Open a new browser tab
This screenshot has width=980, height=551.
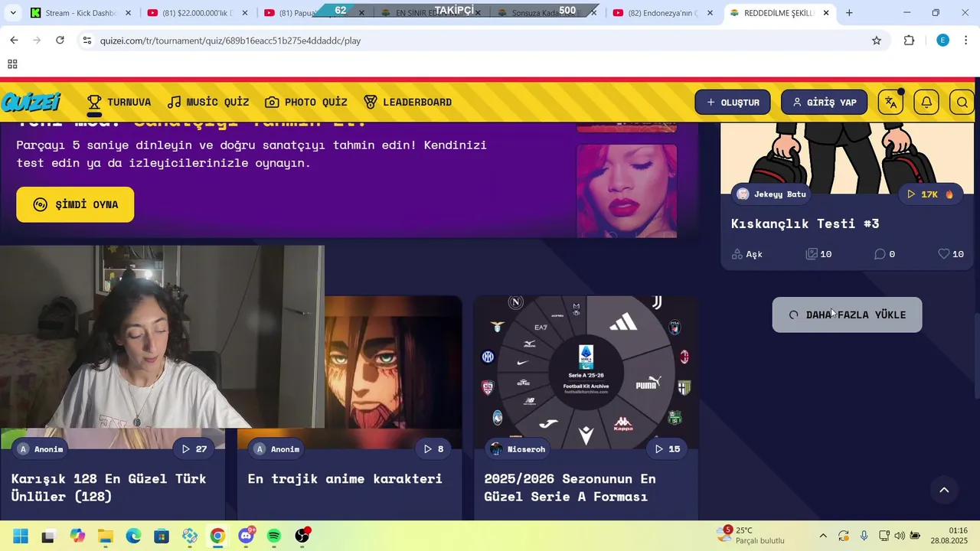click(x=849, y=13)
